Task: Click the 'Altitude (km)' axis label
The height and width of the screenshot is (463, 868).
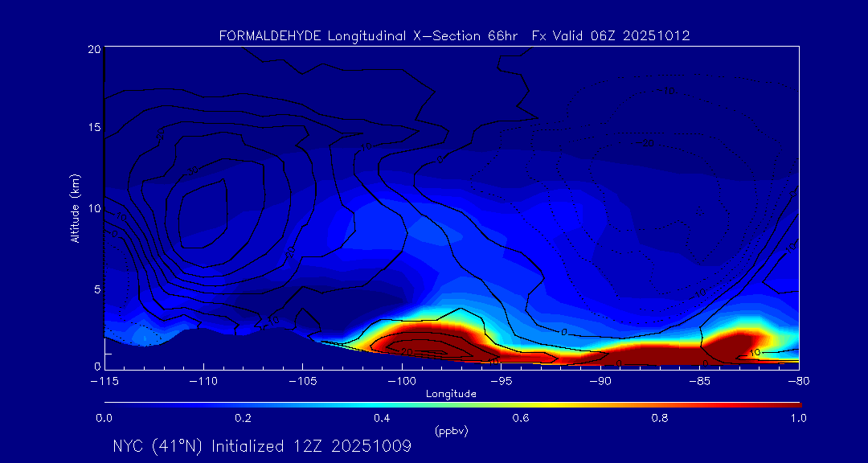Action: tap(75, 207)
